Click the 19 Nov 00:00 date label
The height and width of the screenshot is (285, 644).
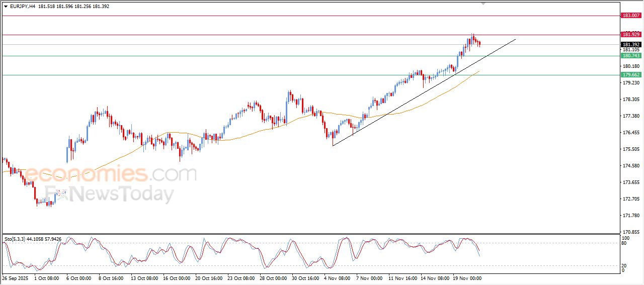467,278
